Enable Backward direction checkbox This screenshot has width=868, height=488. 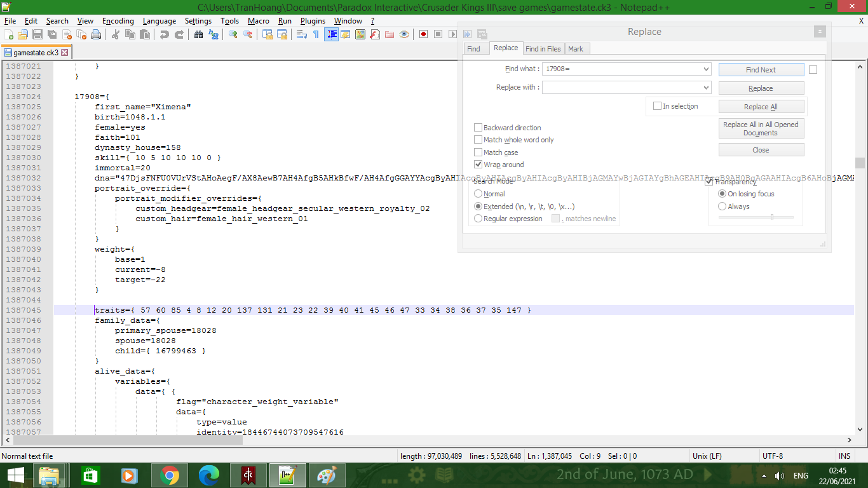coord(478,128)
